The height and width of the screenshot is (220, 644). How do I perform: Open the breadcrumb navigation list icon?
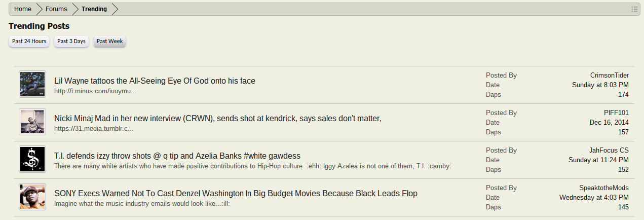[634, 9]
